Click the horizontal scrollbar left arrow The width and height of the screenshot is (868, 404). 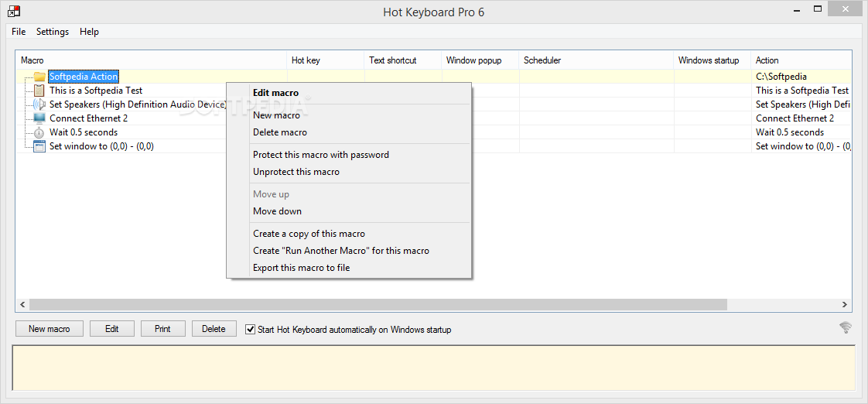22,305
